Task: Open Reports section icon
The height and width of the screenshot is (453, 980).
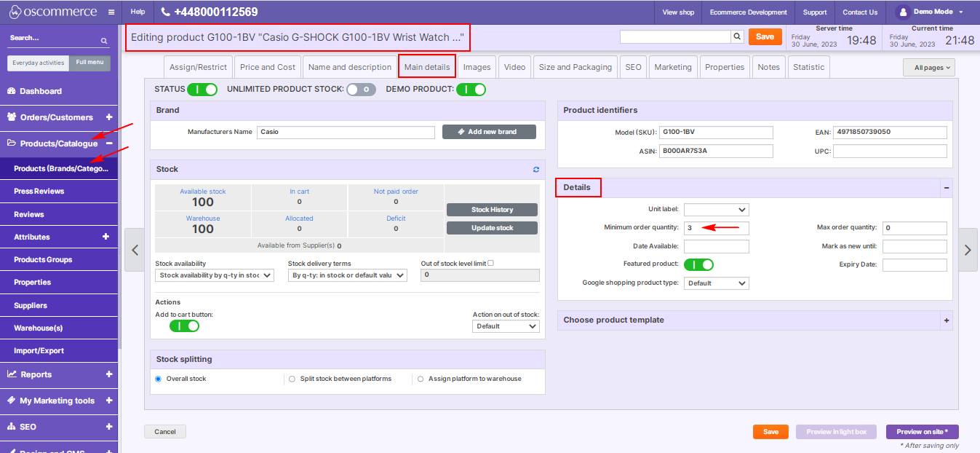Action: click(12, 374)
